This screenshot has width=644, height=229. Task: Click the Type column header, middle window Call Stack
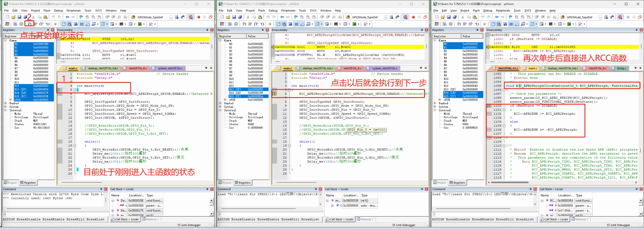coord(369,195)
